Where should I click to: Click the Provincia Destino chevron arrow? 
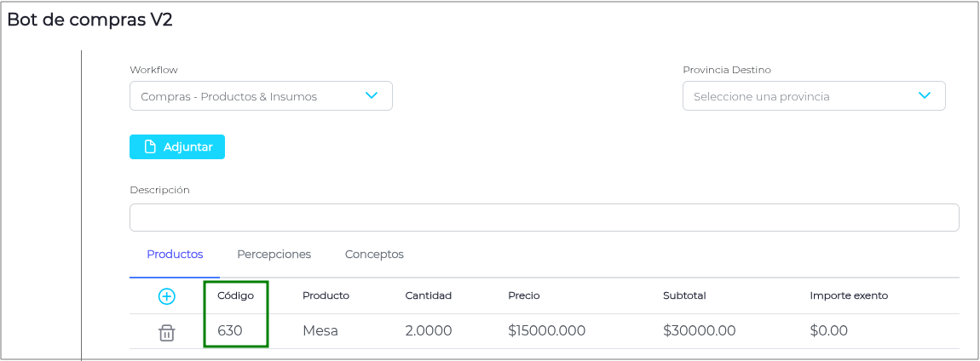tap(925, 95)
